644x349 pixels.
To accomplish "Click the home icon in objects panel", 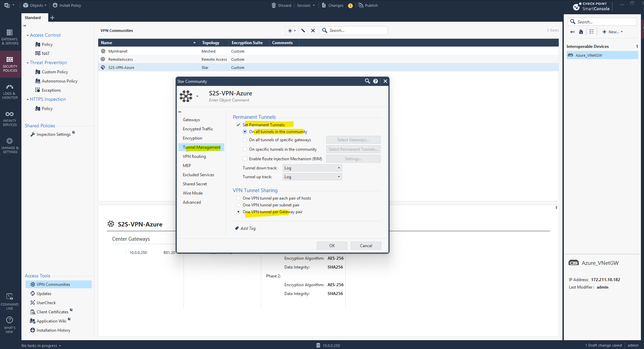I will tap(581, 32).
